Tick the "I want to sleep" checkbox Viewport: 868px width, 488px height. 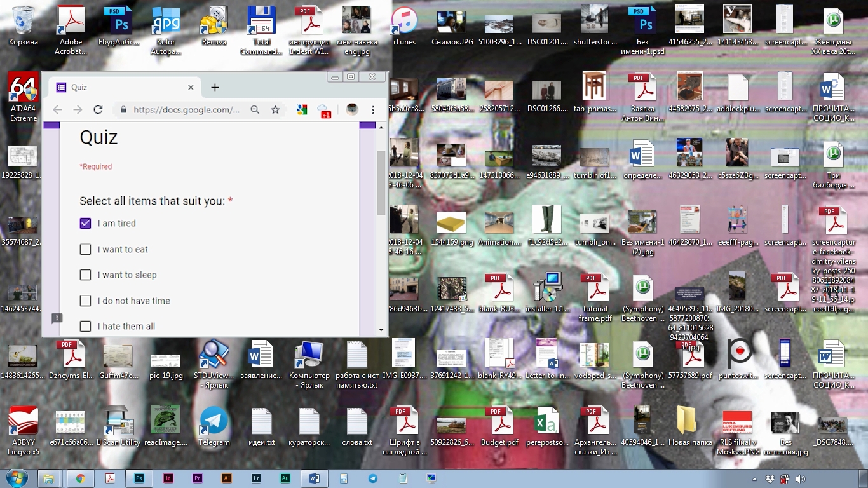pos(85,275)
